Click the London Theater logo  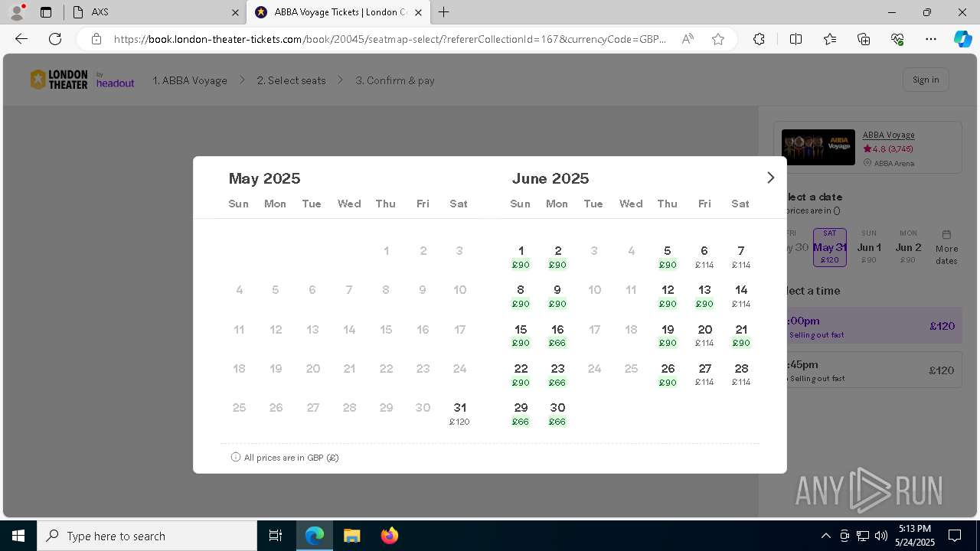59,80
